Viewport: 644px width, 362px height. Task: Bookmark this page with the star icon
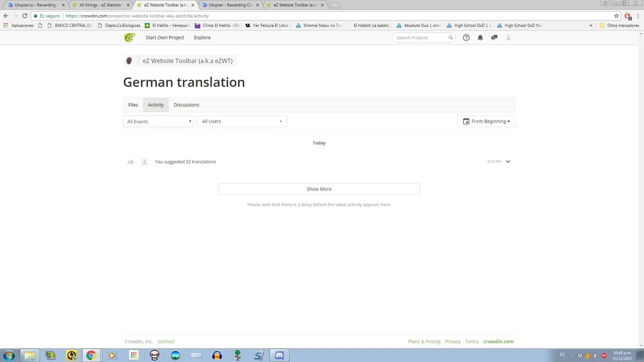pyautogui.click(x=616, y=16)
